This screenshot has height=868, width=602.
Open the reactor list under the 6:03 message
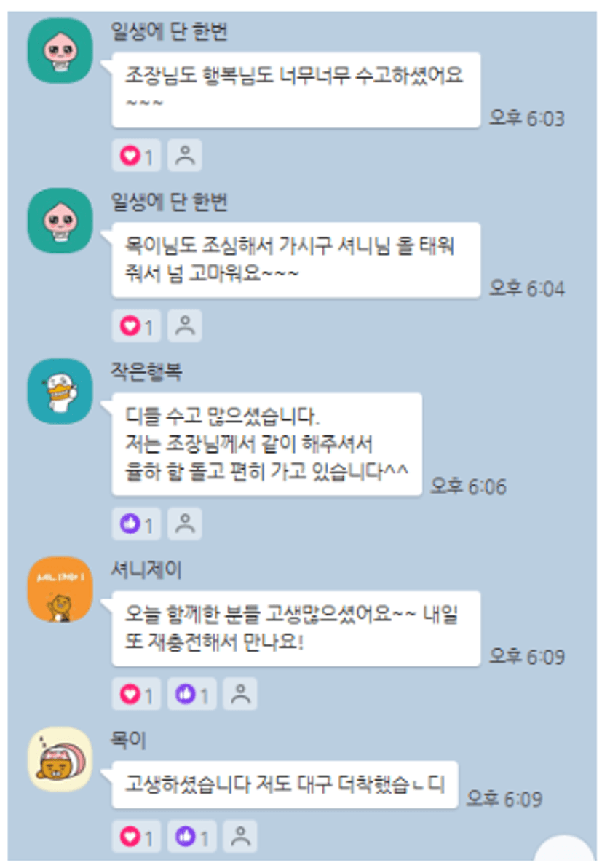coord(185,156)
